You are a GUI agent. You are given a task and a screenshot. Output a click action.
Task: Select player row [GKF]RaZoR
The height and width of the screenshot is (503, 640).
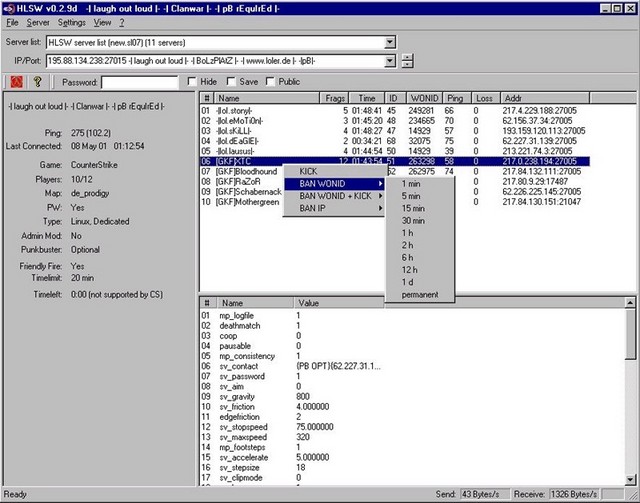pyautogui.click(x=242, y=182)
